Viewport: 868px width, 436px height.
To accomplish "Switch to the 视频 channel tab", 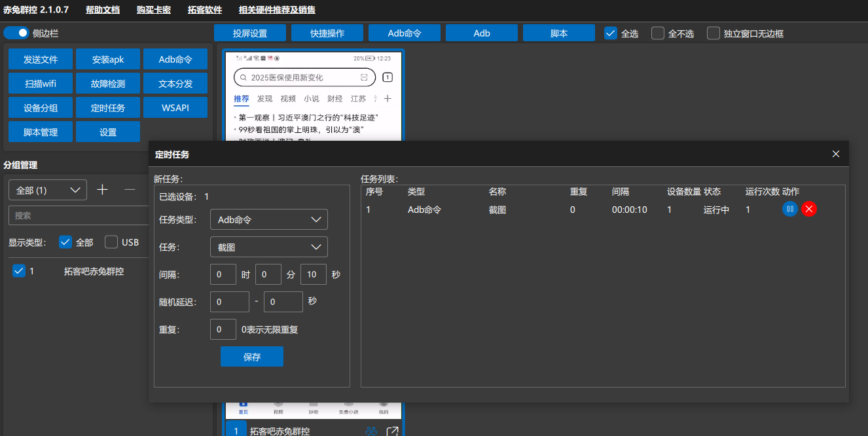I will (288, 98).
